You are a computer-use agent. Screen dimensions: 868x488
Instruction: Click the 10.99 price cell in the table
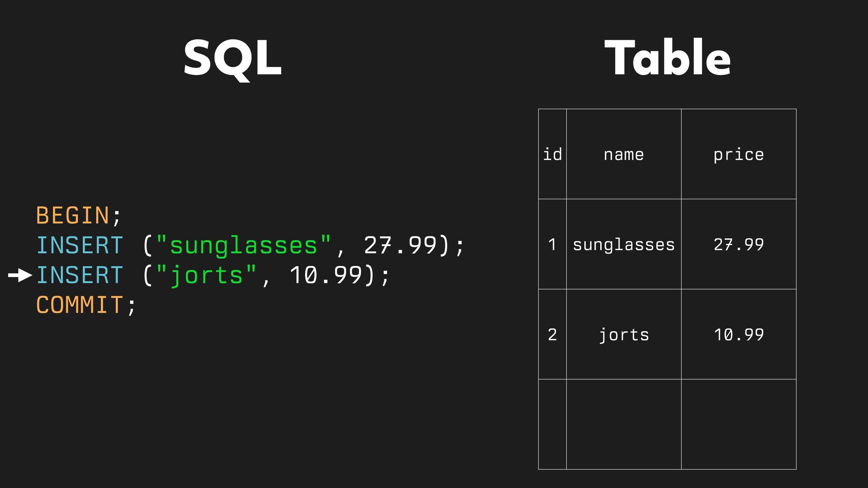pos(738,335)
